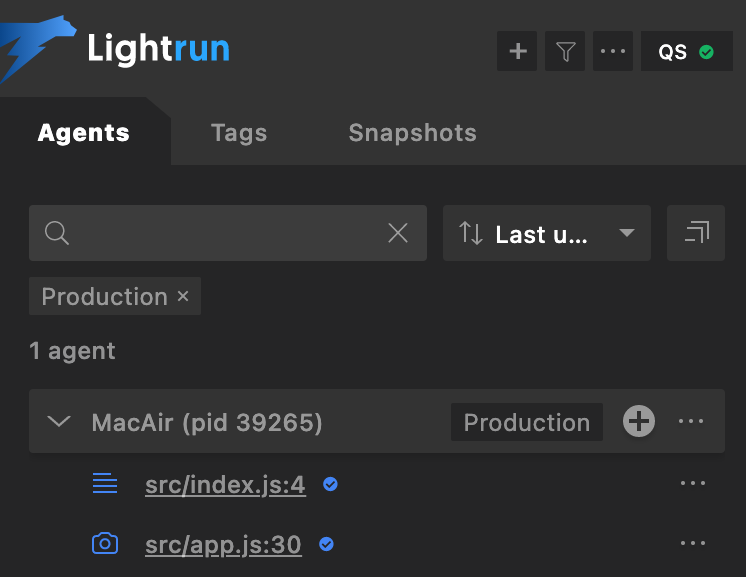Click the QS connection status button
Viewport: 746px width, 577px height.
[686, 51]
